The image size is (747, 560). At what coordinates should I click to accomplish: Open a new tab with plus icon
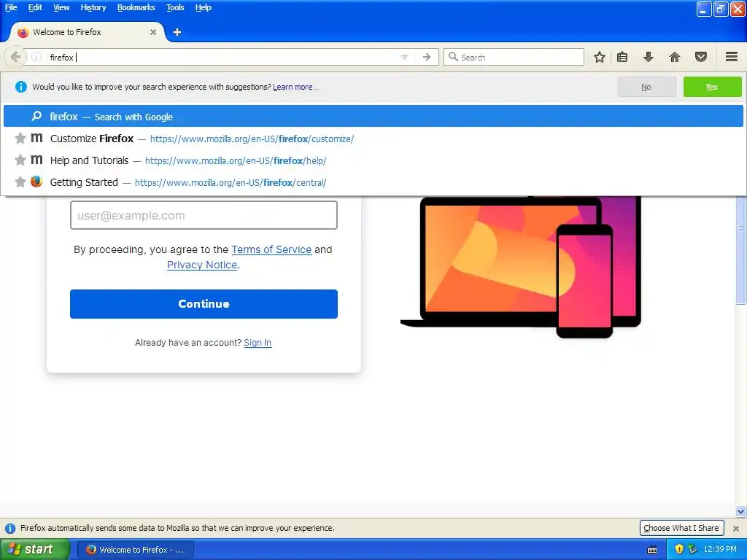[177, 32]
